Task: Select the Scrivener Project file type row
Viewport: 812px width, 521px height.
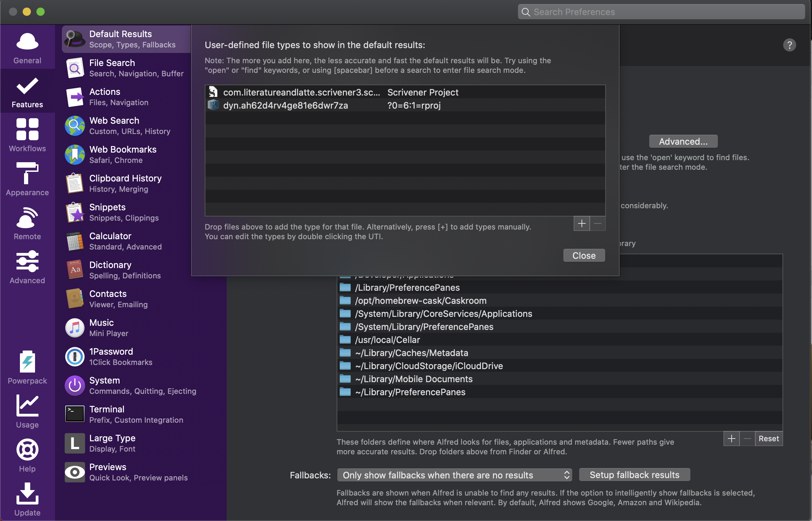Action: tap(405, 92)
